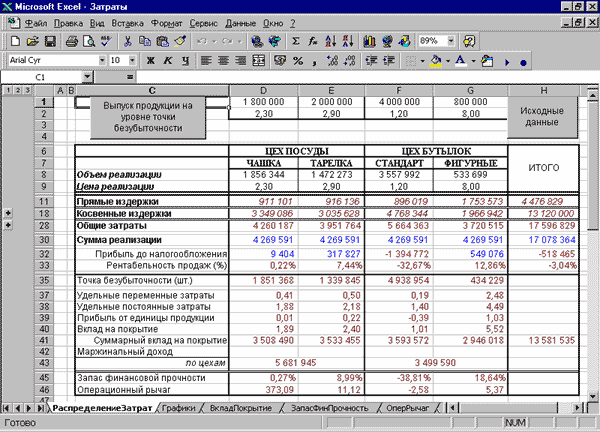Increase Decimal places icon
The image size is (600, 432).
point(332,60)
